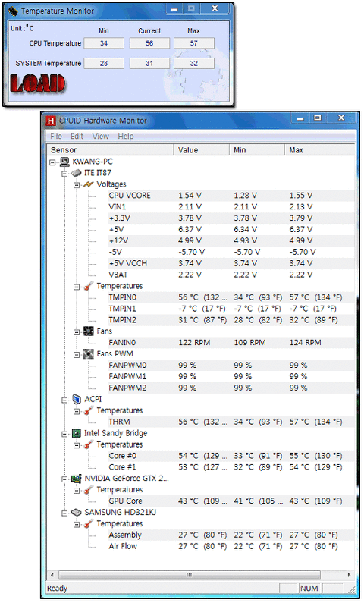
Task: Click the CPU Temperature Min value field
Action: pos(104,43)
